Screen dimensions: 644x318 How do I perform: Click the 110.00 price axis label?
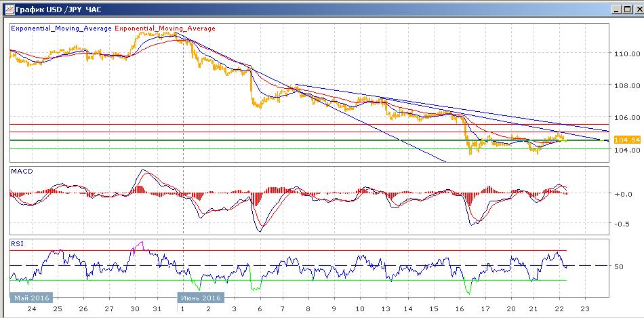(626, 54)
